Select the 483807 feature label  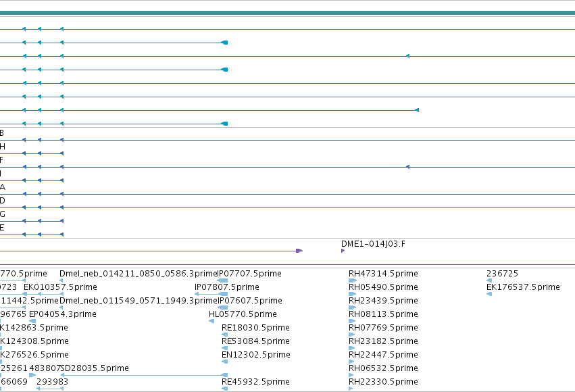[x=45, y=368]
